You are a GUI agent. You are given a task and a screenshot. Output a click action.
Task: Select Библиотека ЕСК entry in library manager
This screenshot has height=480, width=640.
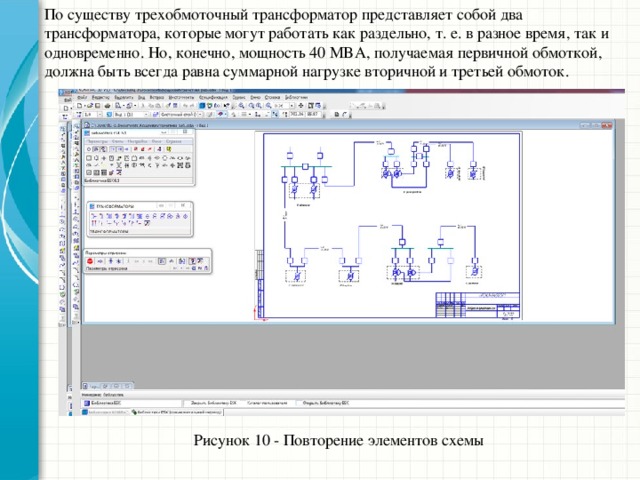click(x=106, y=403)
